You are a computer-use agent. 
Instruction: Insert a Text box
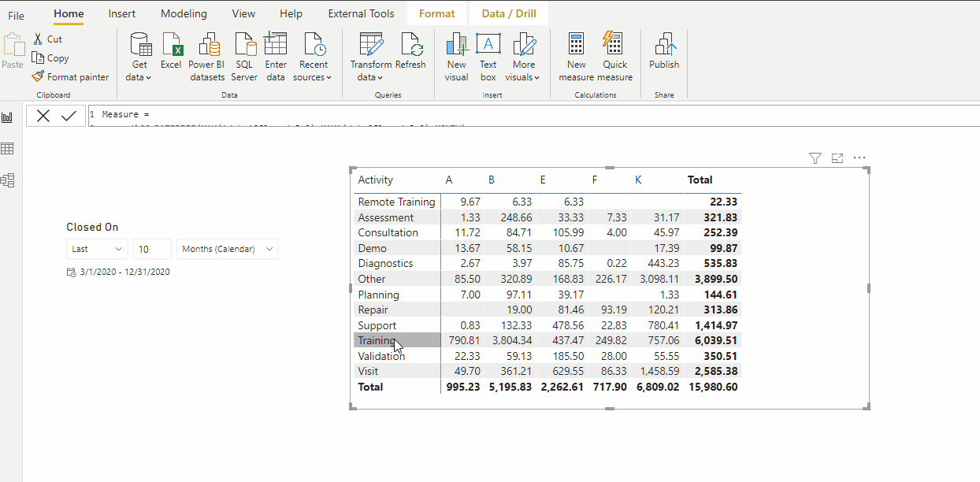click(488, 57)
